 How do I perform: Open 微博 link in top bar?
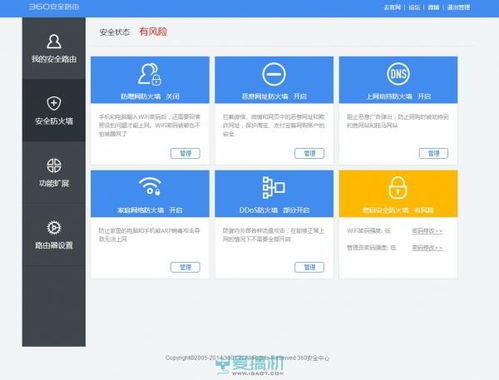(433, 7)
